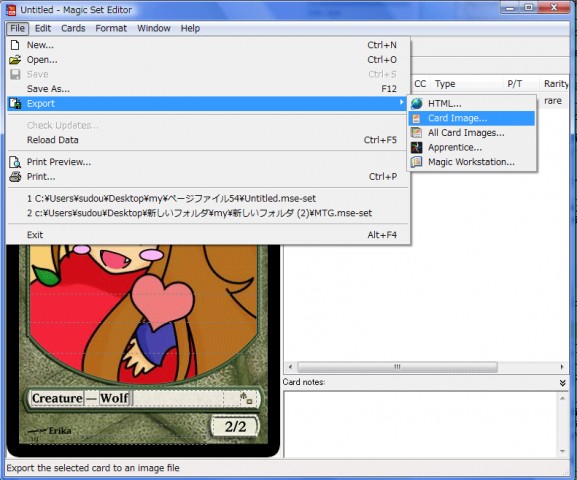Click the 2/2 power toughness box
This screenshot has width=577, height=480.
(235, 427)
